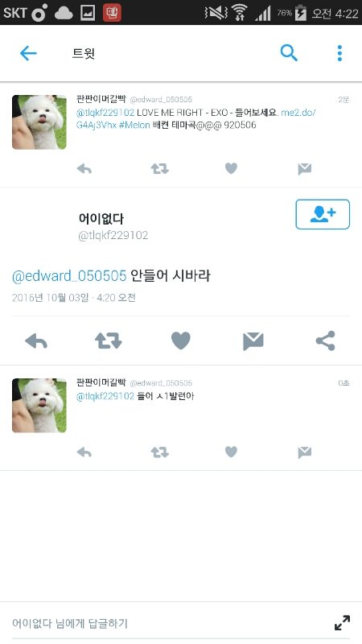Retweet the first tweet by edward_050505

pos(159,169)
